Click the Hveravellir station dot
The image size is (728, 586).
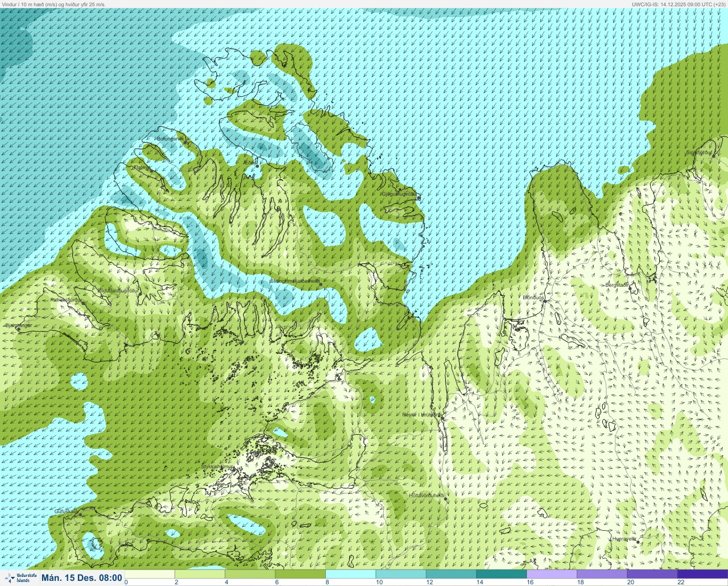[638, 542]
